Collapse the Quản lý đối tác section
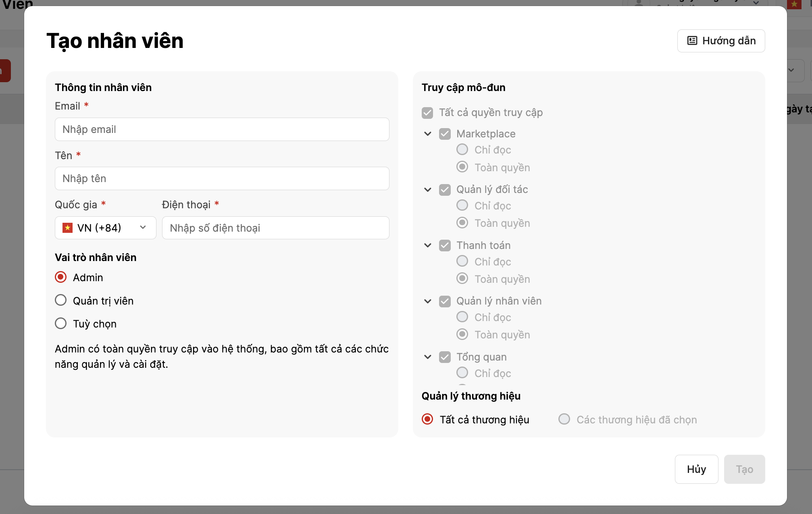The height and width of the screenshot is (514, 812). [x=428, y=189]
